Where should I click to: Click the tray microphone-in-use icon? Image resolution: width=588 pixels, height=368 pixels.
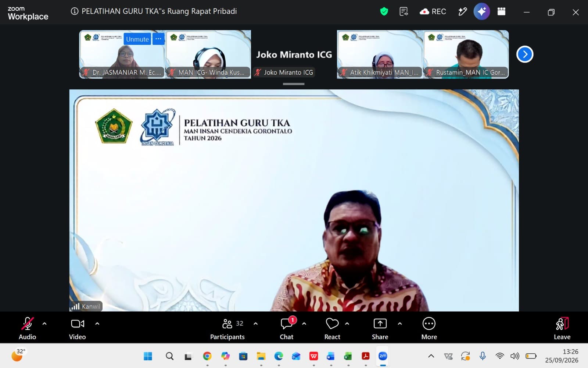pos(483,356)
